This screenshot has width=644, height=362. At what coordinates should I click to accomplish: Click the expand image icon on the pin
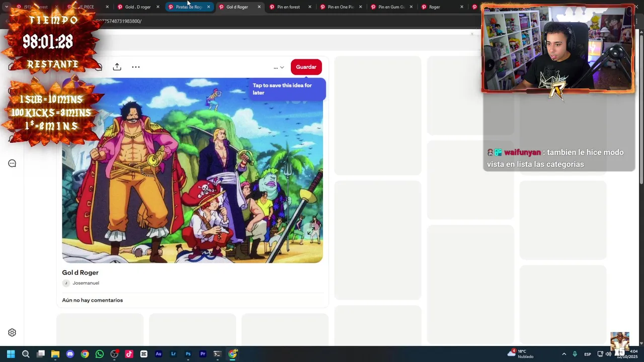point(311,231)
